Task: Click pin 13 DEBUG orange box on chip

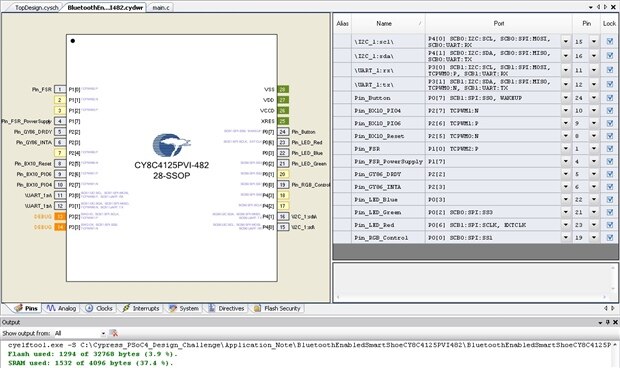Action: pyautogui.click(x=60, y=216)
